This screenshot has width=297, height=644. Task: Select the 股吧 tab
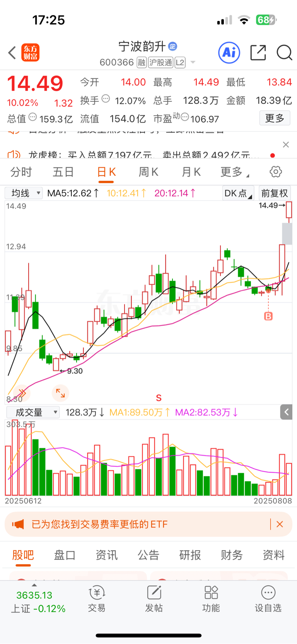(23, 555)
